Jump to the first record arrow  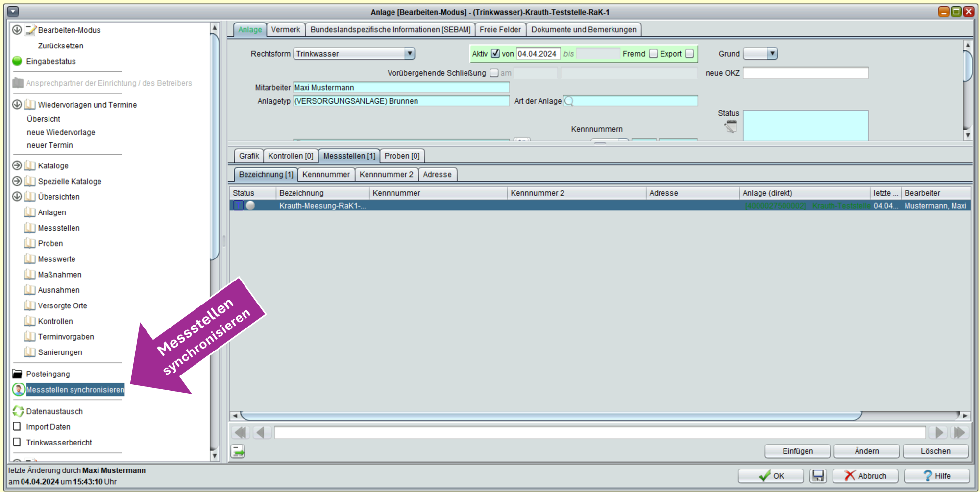point(240,433)
